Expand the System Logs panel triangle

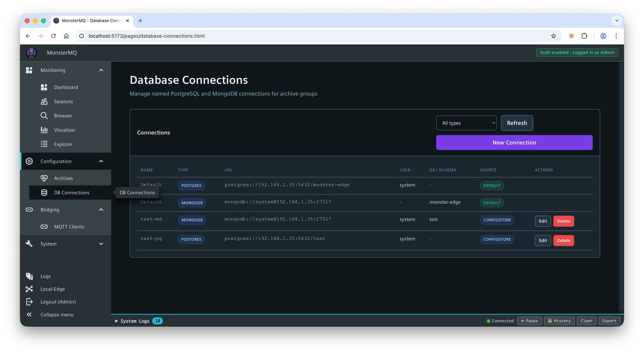click(116, 321)
